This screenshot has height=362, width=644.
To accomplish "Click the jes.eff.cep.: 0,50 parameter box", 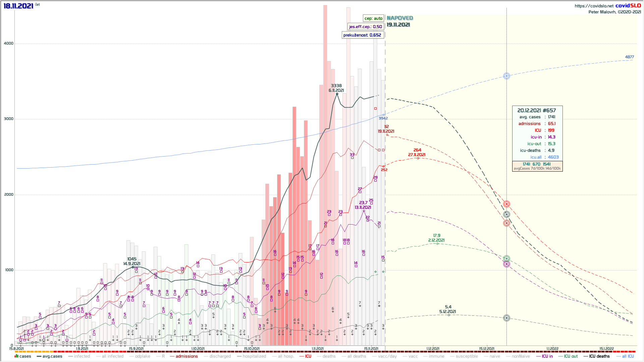I will (365, 27).
